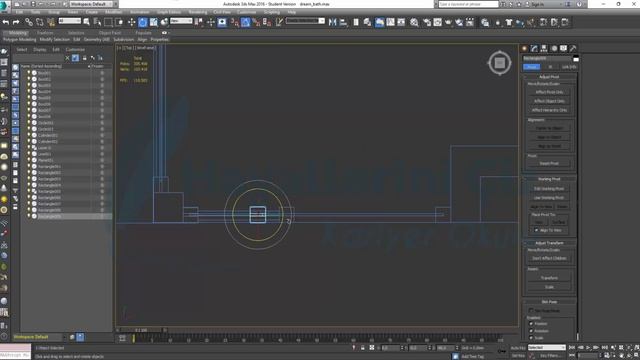
Task: Toggle visibility of Rectangle001 in scene explorer
Action: pos(29,166)
